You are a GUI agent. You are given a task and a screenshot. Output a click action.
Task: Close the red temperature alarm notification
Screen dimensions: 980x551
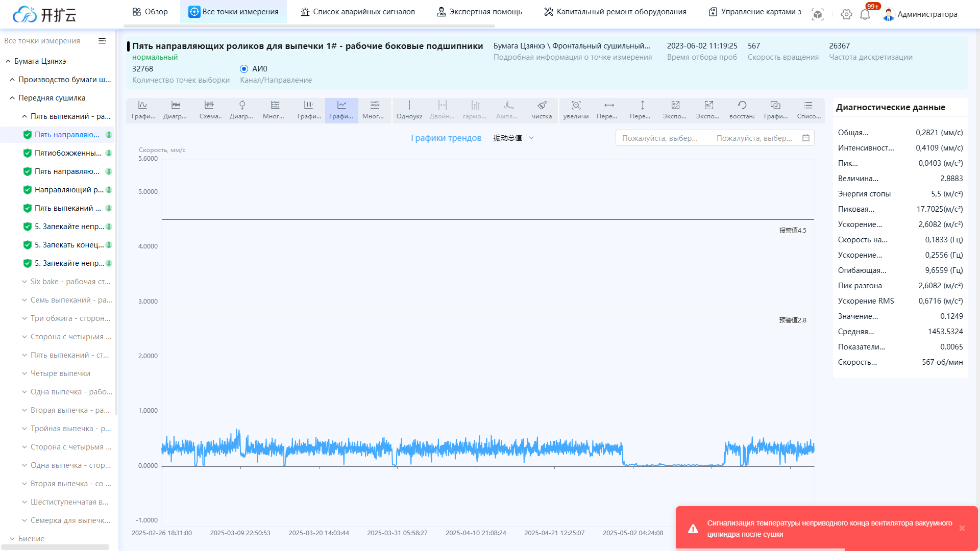(x=962, y=529)
